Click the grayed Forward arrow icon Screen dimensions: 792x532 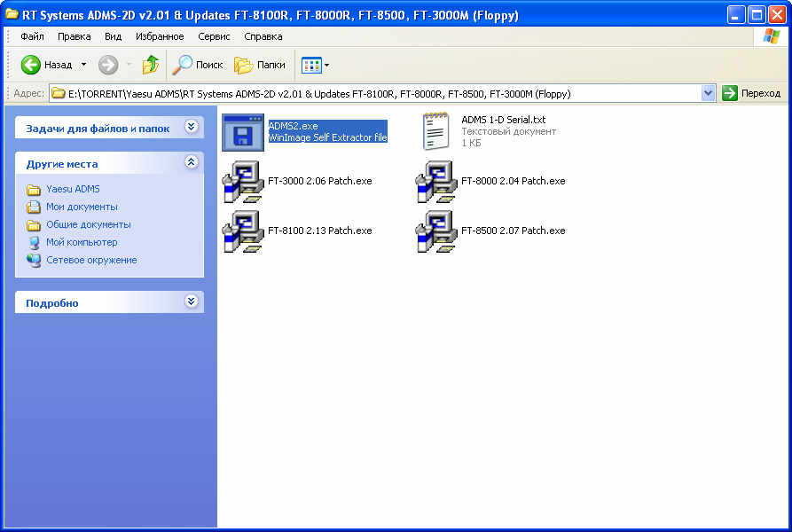tap(108, 65)
